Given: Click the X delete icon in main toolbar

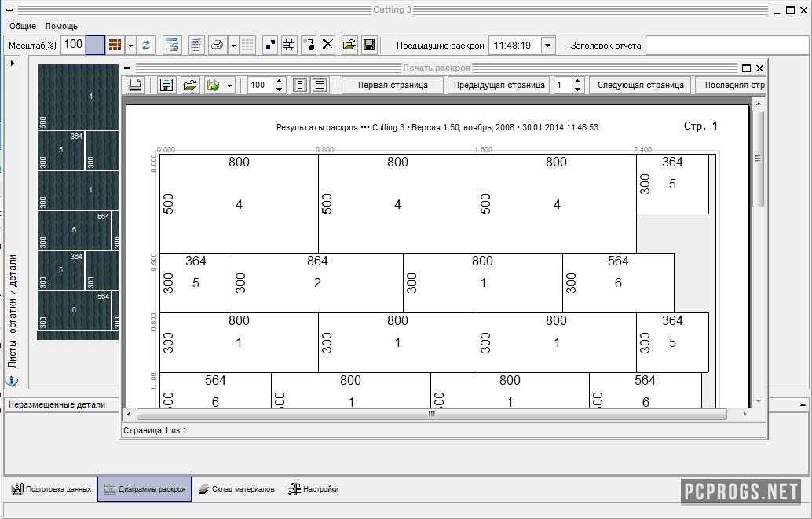Looking at the screenshot, I should tap(328, 46).
